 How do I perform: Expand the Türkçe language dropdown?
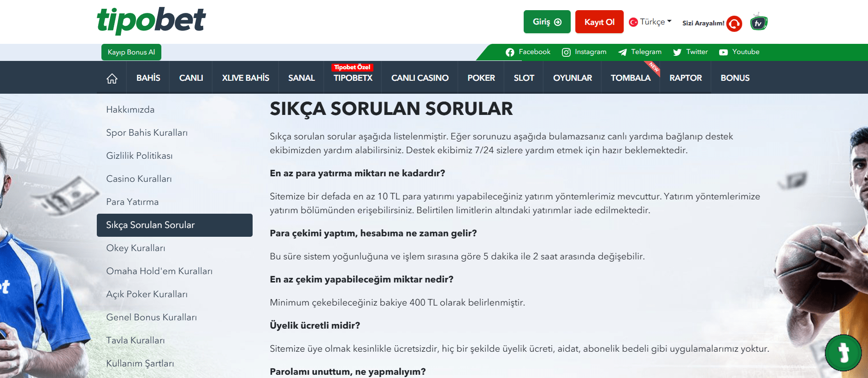pos(650,22)
